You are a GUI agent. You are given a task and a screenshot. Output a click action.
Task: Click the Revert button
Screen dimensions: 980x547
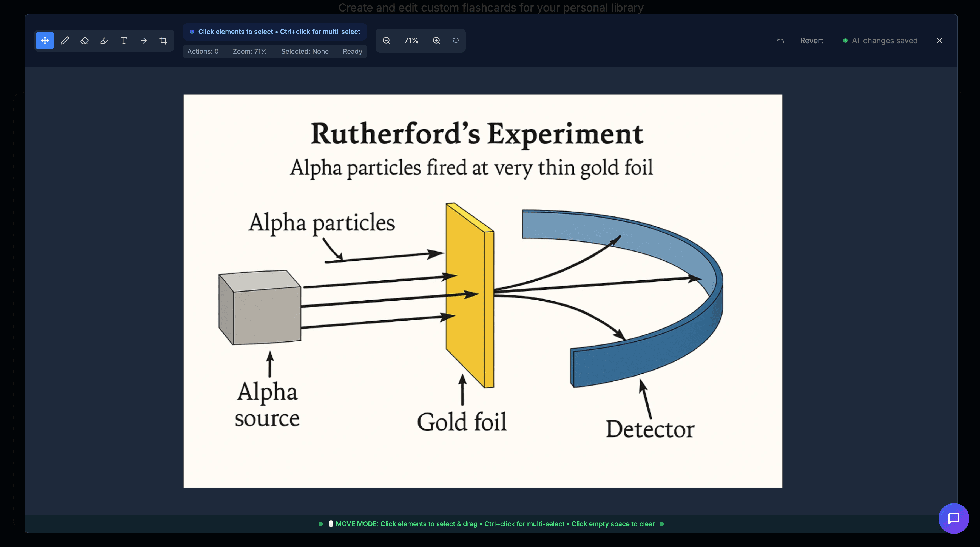click(812, 40)
